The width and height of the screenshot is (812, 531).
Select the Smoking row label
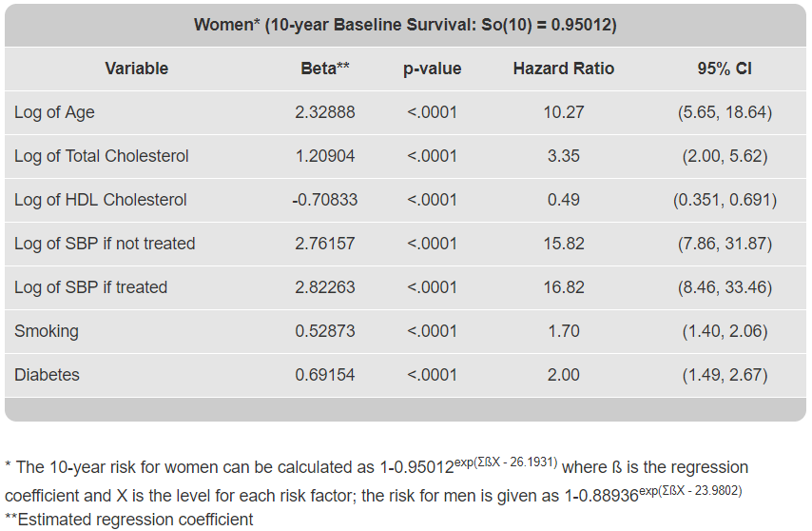47,331
